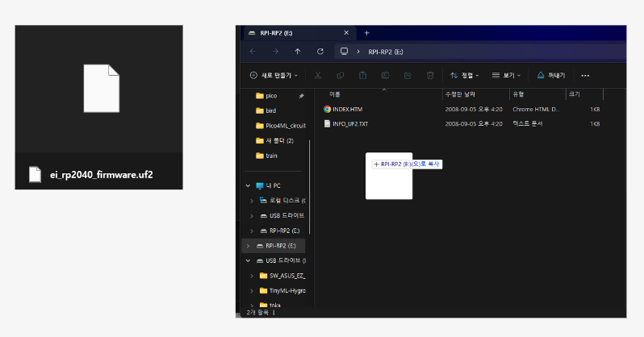
Task: Click the large blank file thumbnail
Action: [x=102, y=88]
